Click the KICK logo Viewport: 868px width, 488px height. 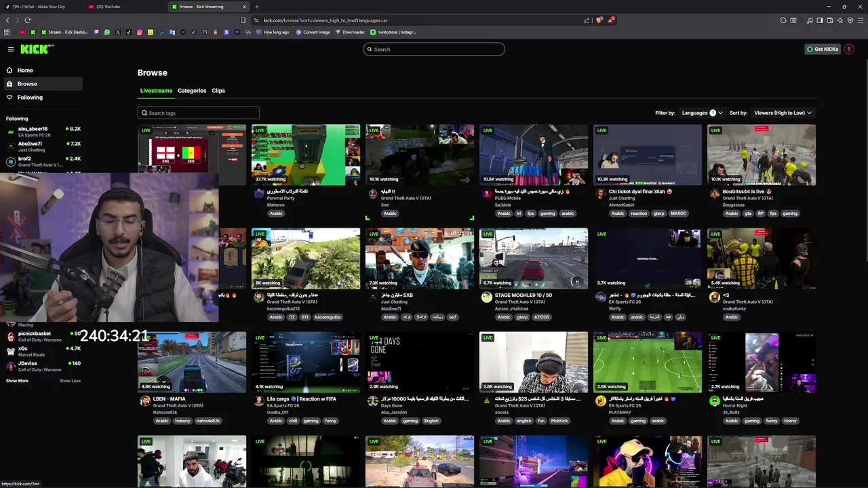pos(36,49)
